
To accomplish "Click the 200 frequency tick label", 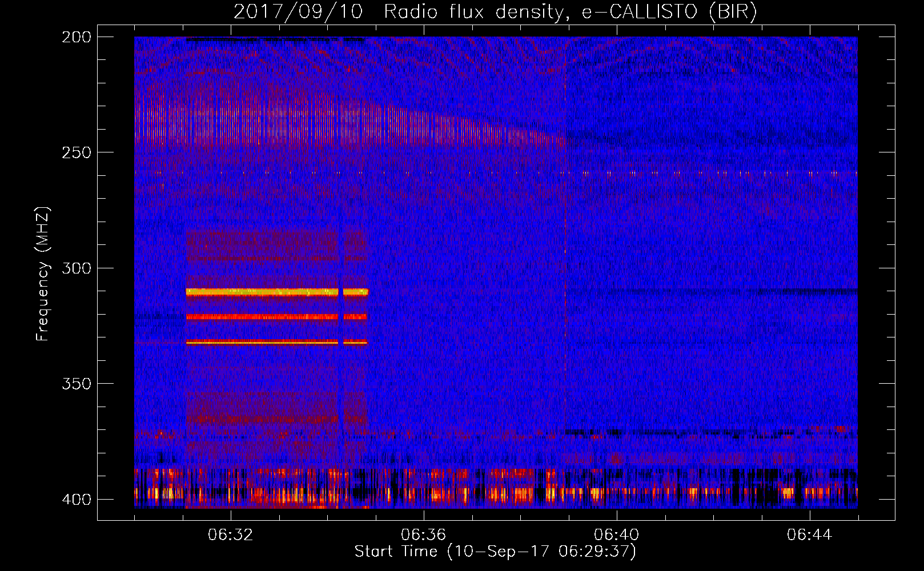I will (76, 37).
